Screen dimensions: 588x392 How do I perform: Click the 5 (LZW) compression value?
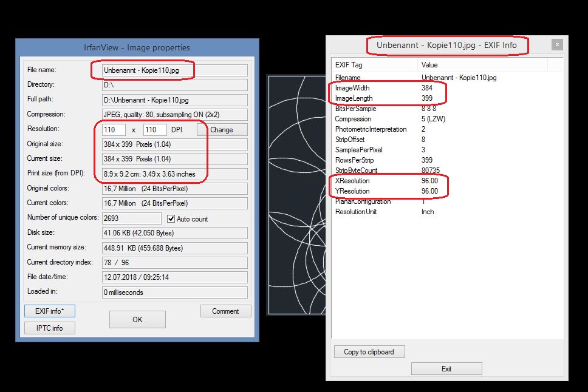pyautogui.click(x=433, y=119)
